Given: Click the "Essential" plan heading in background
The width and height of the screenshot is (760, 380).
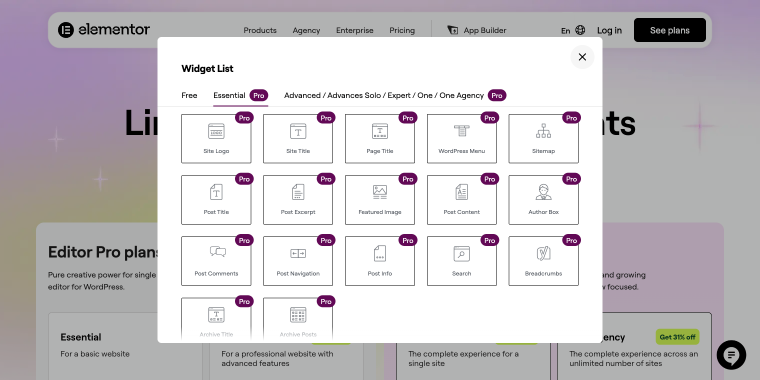Looking at the screenshot, I should click(81, 337).
